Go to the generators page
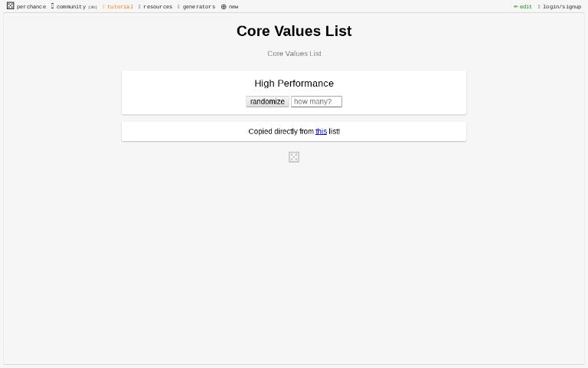This screenshot has width=588, height=368. point(198,7)
